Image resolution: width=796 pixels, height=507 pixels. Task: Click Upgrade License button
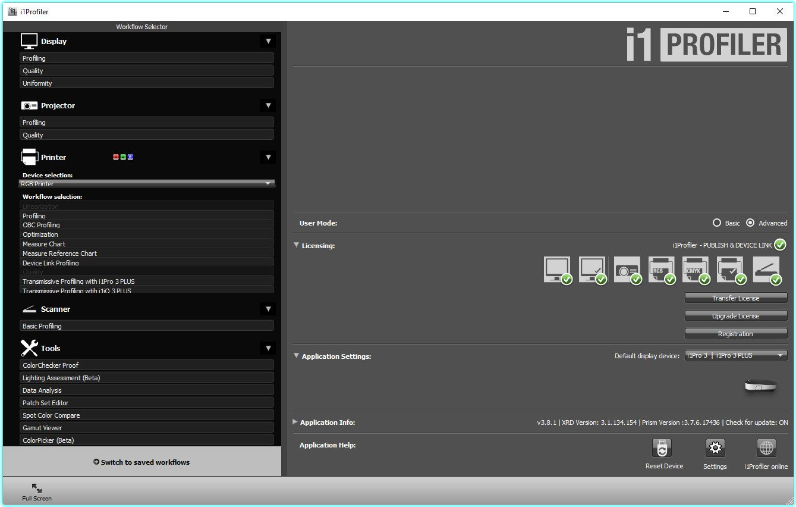tap(736, 316)
